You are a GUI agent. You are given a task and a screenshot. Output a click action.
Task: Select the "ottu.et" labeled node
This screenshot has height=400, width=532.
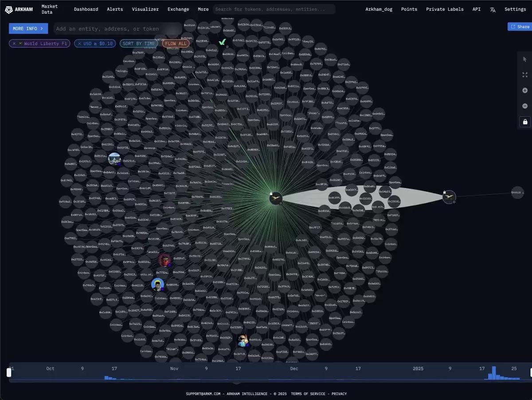pos(147,275)
